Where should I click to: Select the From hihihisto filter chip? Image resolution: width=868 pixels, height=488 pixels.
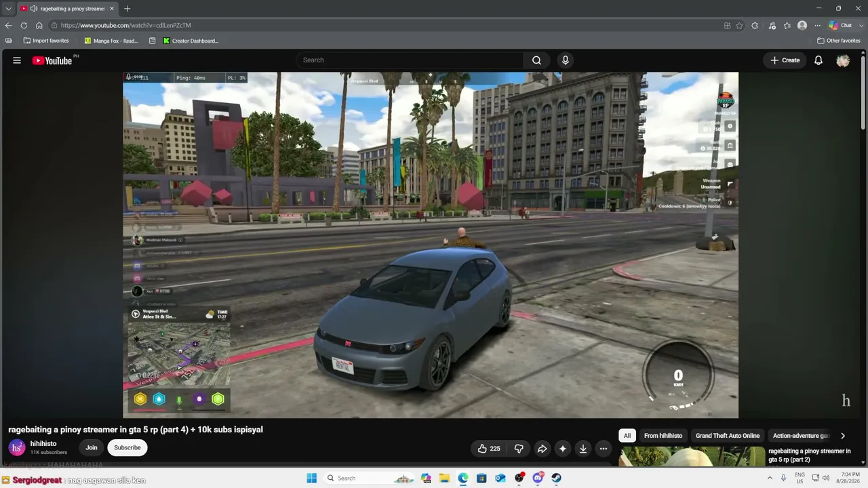pos(663,436)
